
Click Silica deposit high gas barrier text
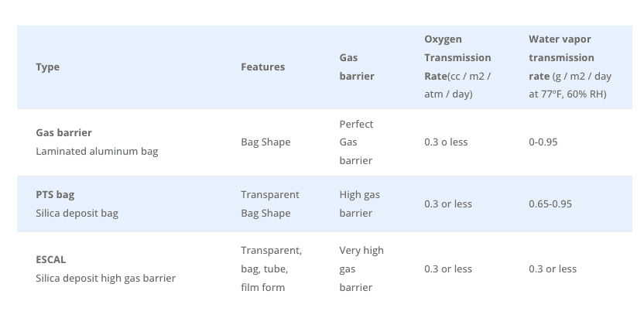coord(105,278)
